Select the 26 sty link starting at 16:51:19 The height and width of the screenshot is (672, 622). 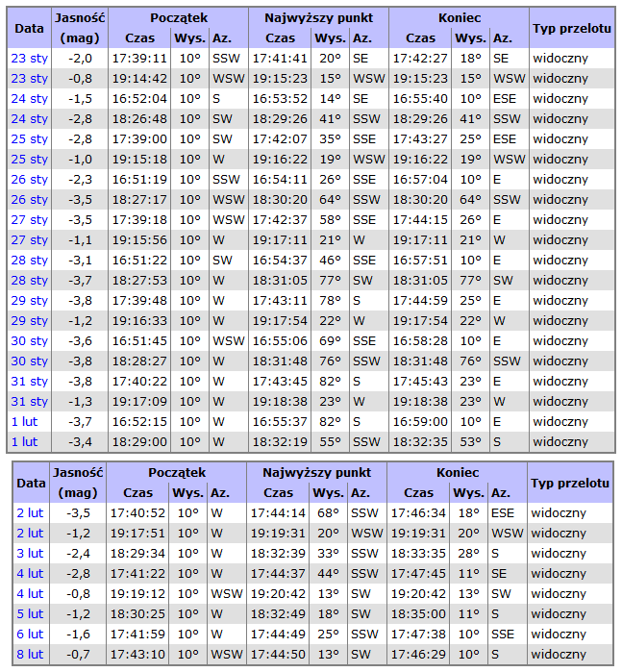(29, 179)
